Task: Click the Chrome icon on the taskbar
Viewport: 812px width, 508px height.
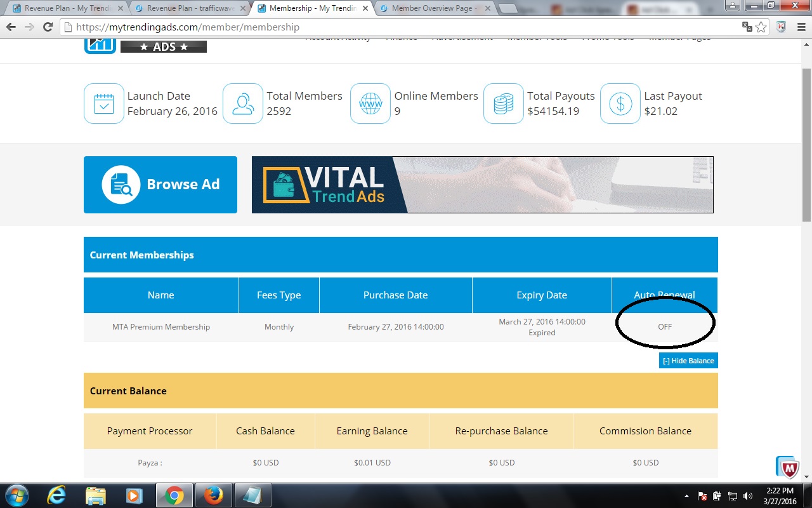Action: click(174, 495)
